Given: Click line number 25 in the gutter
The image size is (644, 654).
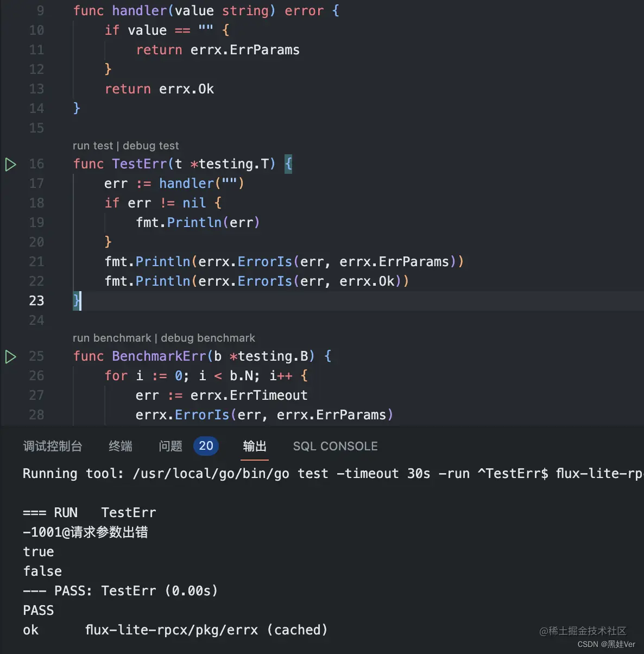Looking at the screenshot, I should tap(36, 356).
